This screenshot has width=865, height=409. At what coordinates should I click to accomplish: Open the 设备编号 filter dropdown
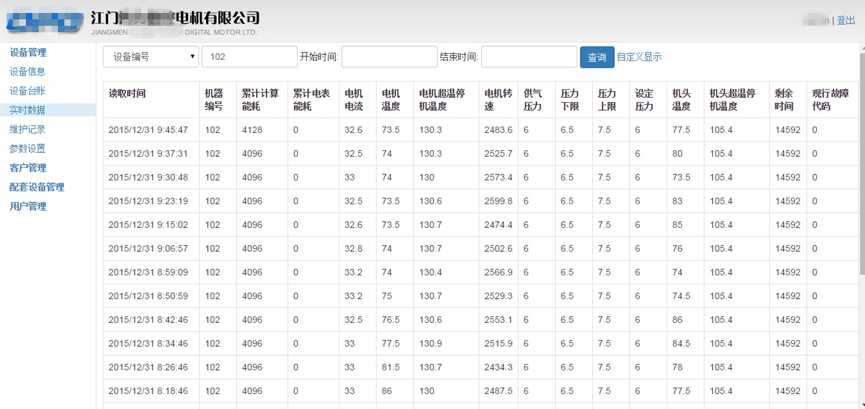point(150,57)
